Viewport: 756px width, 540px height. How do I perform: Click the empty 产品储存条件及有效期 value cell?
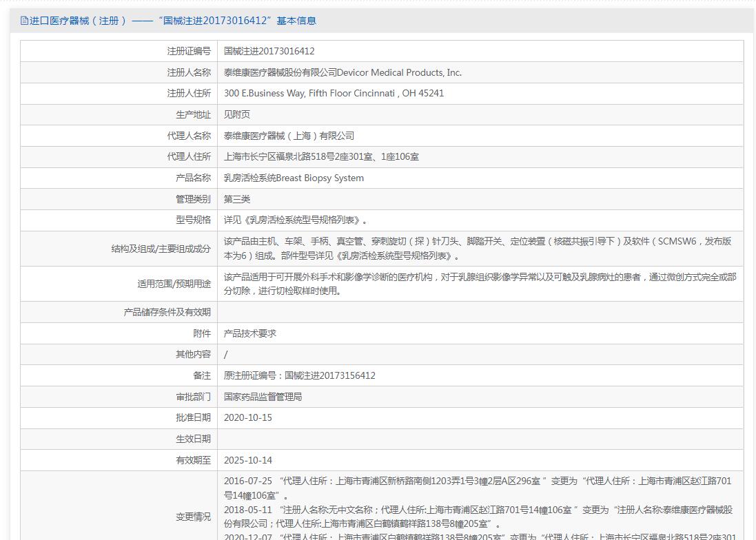(480, 312)
